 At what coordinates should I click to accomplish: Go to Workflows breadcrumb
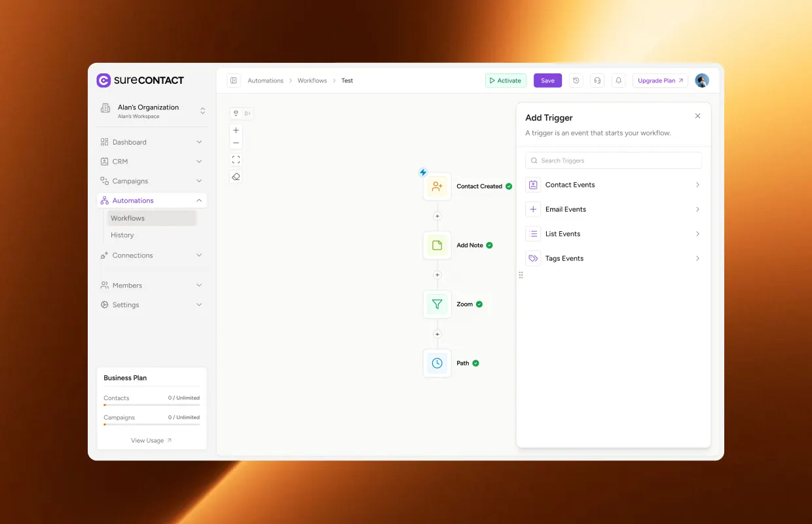[x=312, y=81]
